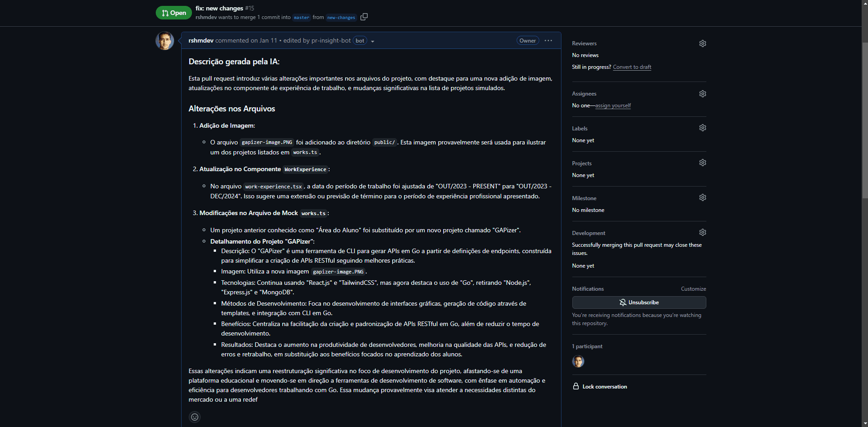Open the Labels settings gear
Screen dimensions: 868x427
click(702, 128)
